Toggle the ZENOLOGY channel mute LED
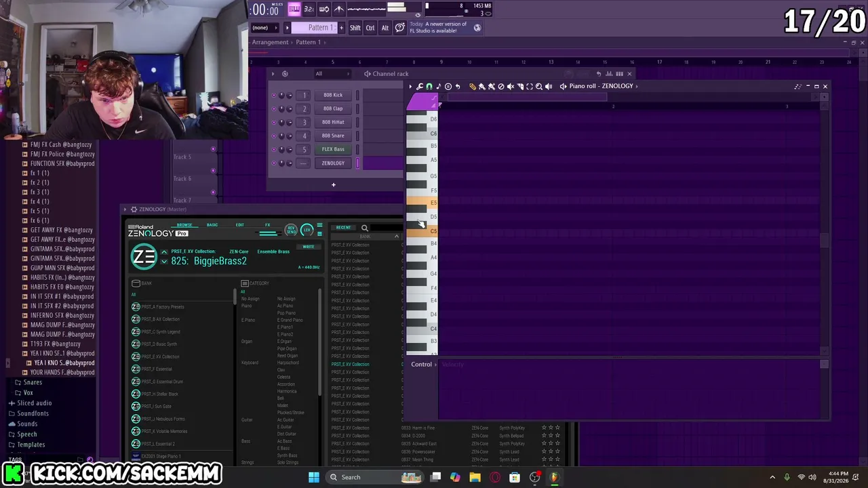868x488 pixels. 274,163
